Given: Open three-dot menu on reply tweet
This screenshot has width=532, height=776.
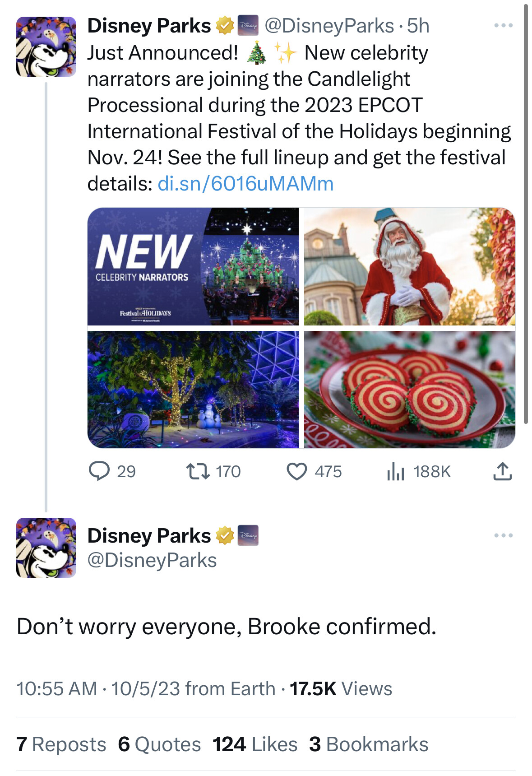Looking at the screenshot, I should 503,535.
